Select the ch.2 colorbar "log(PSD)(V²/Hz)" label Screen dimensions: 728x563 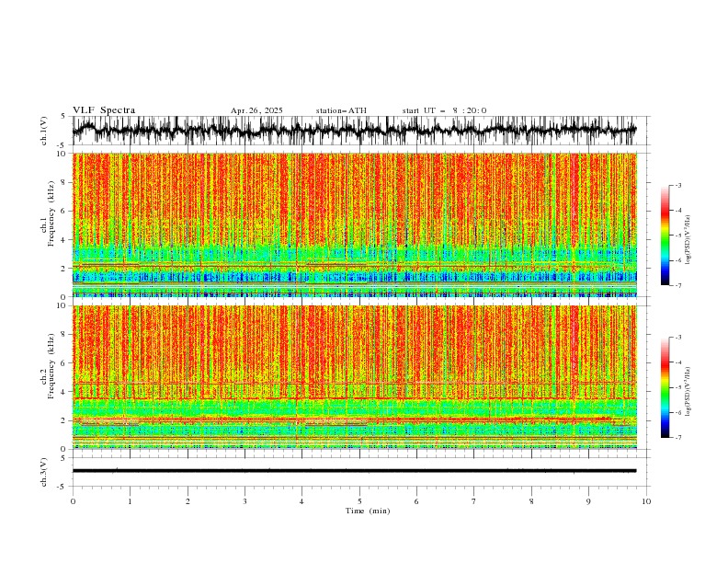pyautogui.click(x=688, y=392)
